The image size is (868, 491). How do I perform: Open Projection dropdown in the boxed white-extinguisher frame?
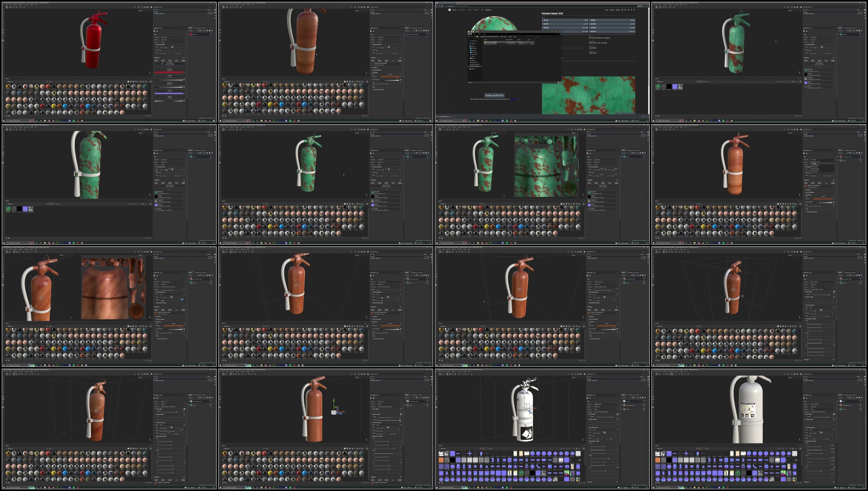(x=606, y=404)
